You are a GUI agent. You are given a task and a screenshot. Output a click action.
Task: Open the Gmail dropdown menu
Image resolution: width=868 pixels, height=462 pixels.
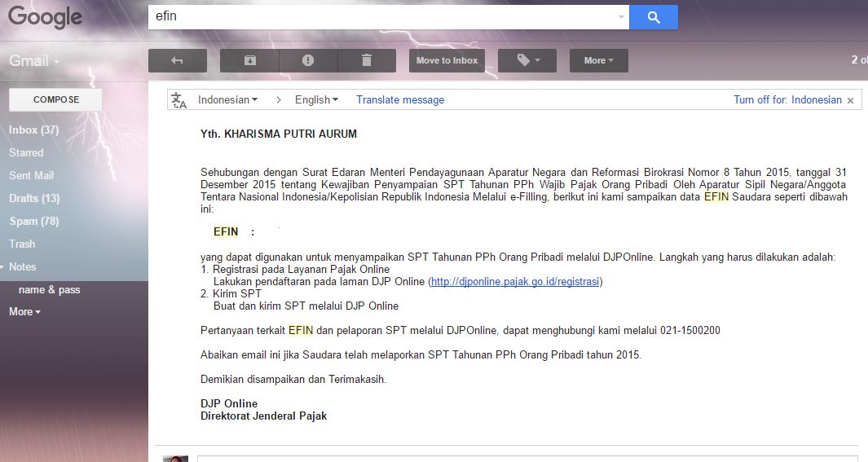pyautogui.click(x=33, y=60)
